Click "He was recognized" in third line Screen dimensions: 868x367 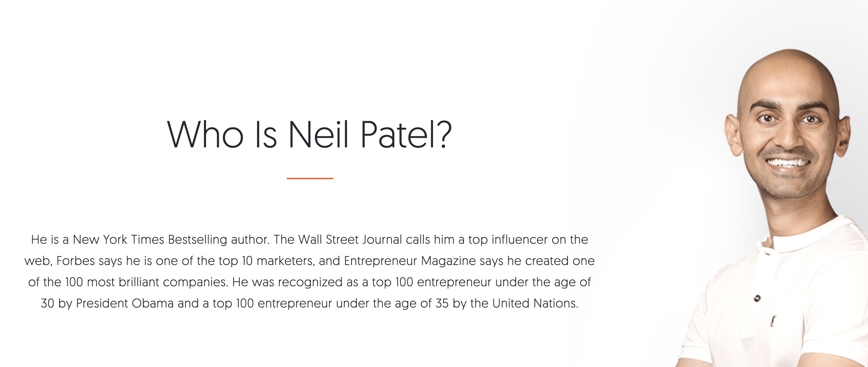(x=287, y=282)
